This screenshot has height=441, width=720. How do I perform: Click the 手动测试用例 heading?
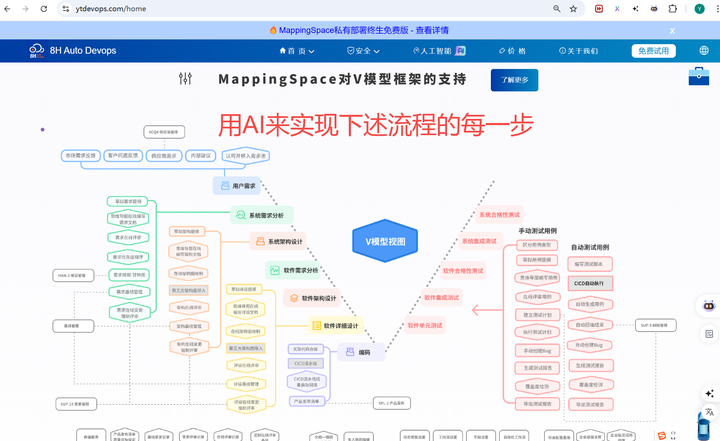coord(538,231)
